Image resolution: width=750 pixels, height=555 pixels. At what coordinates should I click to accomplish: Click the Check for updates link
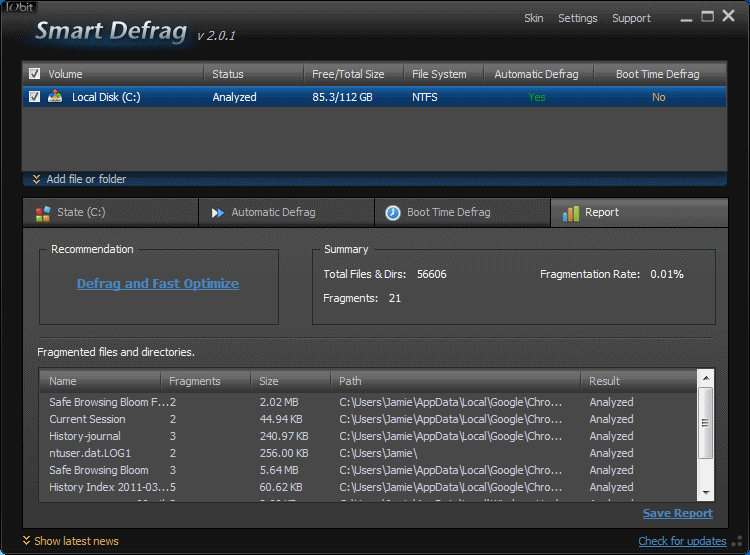[x=682, y=541]
